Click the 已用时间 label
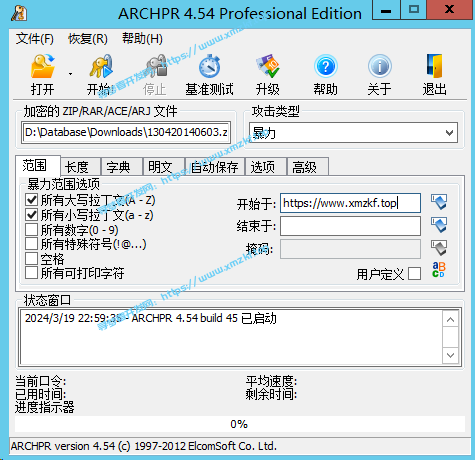 tap(40, 394)
